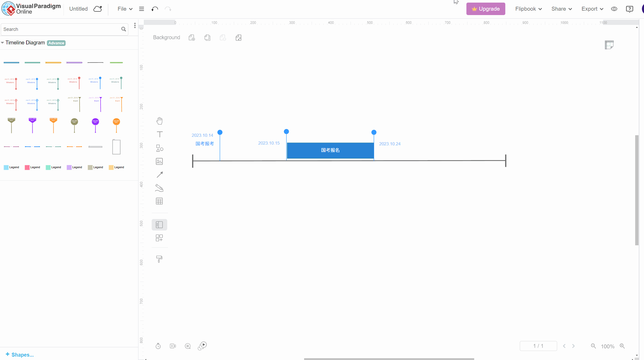644x360 pixels.
Task: Open the shapes insert tool
Action: click(159, 148)
